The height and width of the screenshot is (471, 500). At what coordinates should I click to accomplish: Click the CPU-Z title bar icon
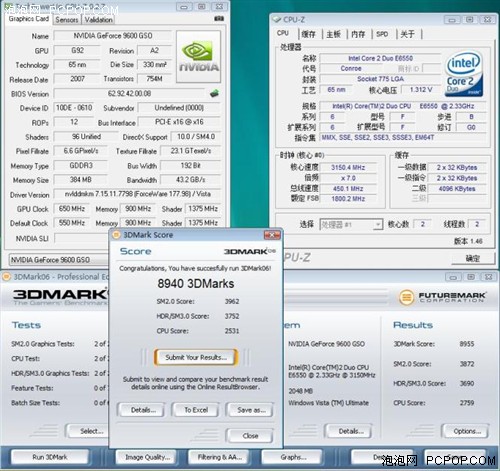[277, 19]
